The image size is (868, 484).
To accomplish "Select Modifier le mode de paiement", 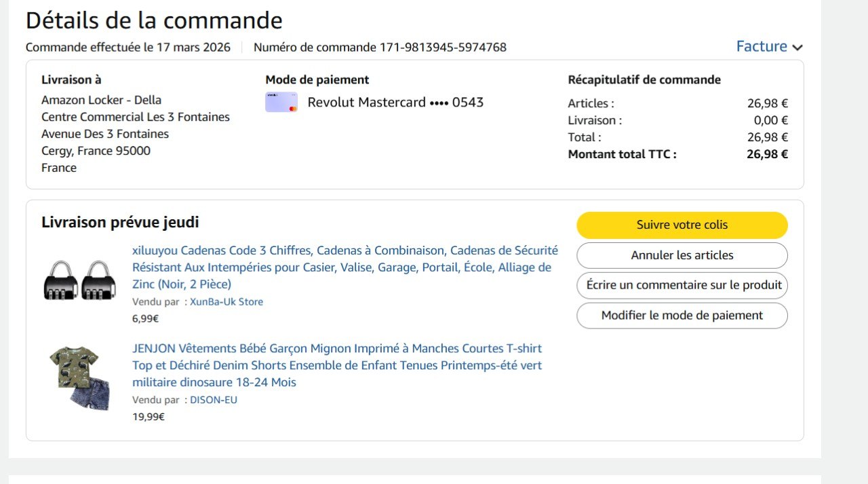I will click(682, 316).
